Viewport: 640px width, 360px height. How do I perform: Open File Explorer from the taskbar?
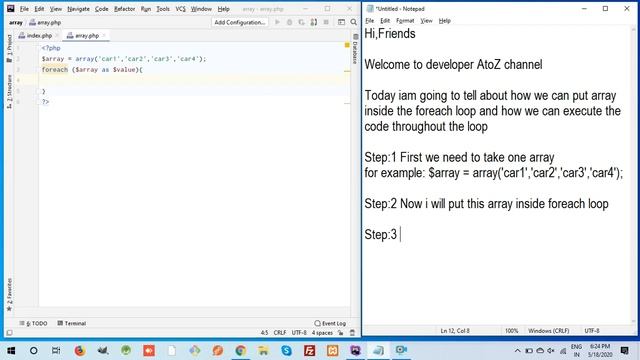coord(263,350)
